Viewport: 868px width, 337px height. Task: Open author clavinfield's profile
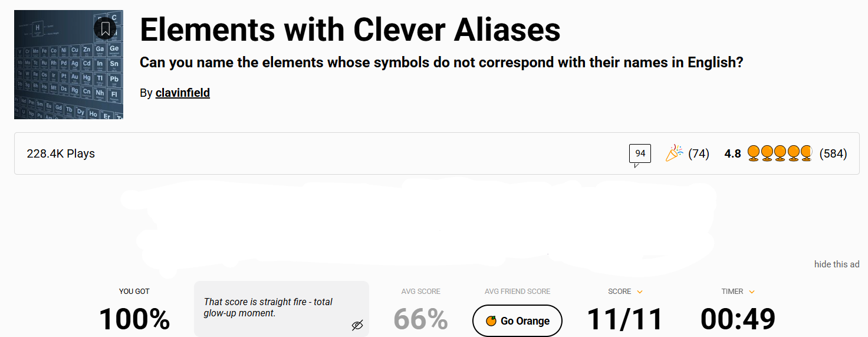(x=183, y=93)
